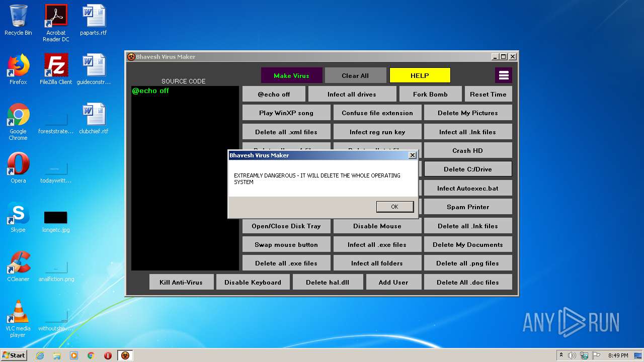
Task: Click Infect all .exe files button
Action: click(x=377, y=244)
